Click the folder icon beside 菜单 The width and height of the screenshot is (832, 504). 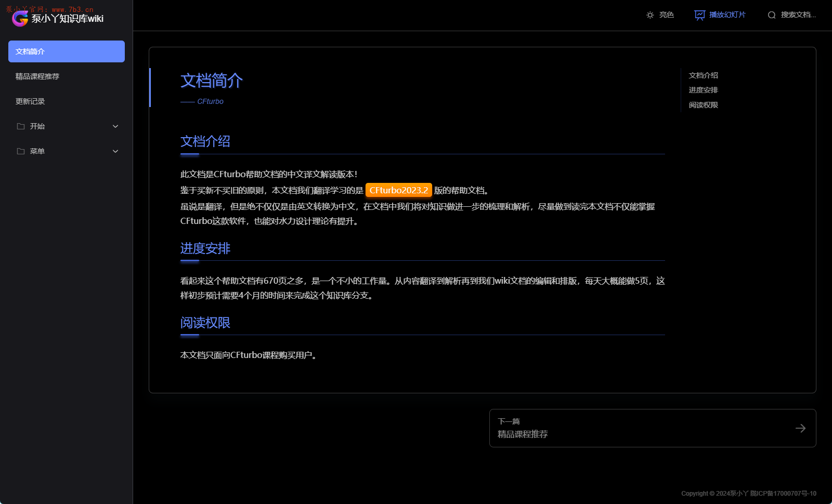pos(21,151)
